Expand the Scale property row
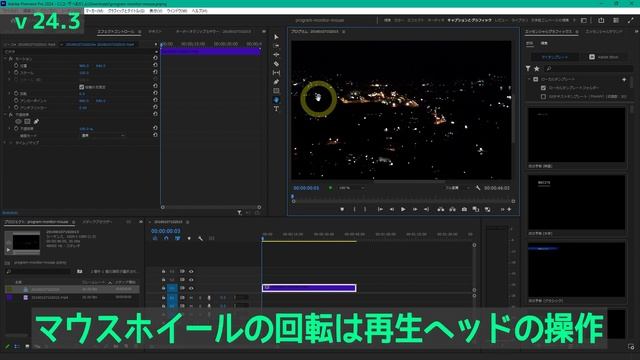 click(10, 73)
